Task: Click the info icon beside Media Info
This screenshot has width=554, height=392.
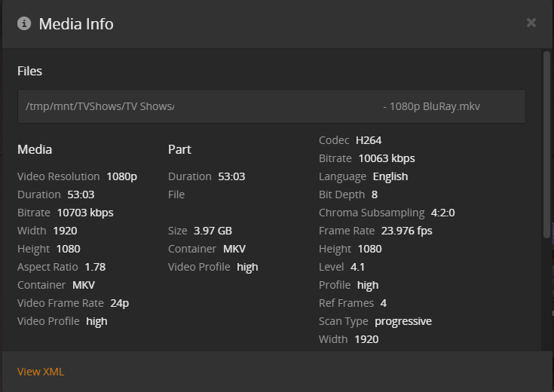Action: coord(24,23)
